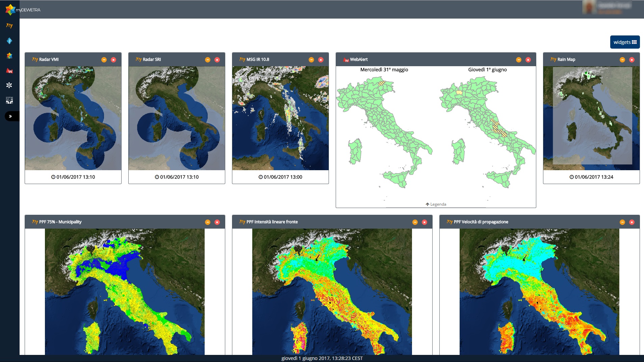Screen dimensions: 644x362
Task: Expand the sidebar with double chevron
Action: (x=11, y=116)
